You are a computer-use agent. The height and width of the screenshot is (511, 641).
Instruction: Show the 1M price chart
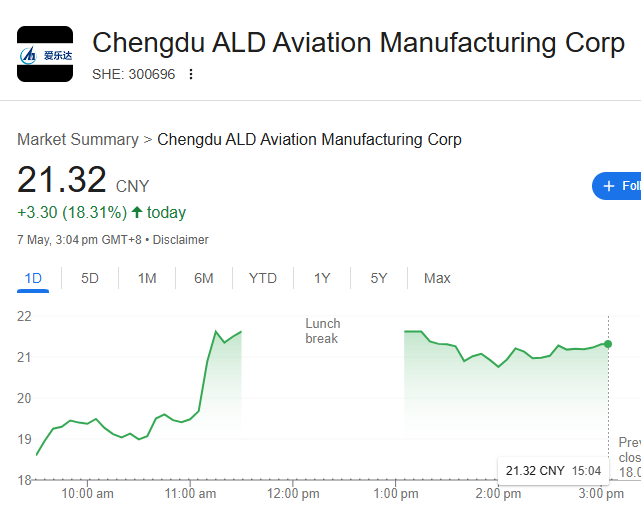tap(147, 278)
